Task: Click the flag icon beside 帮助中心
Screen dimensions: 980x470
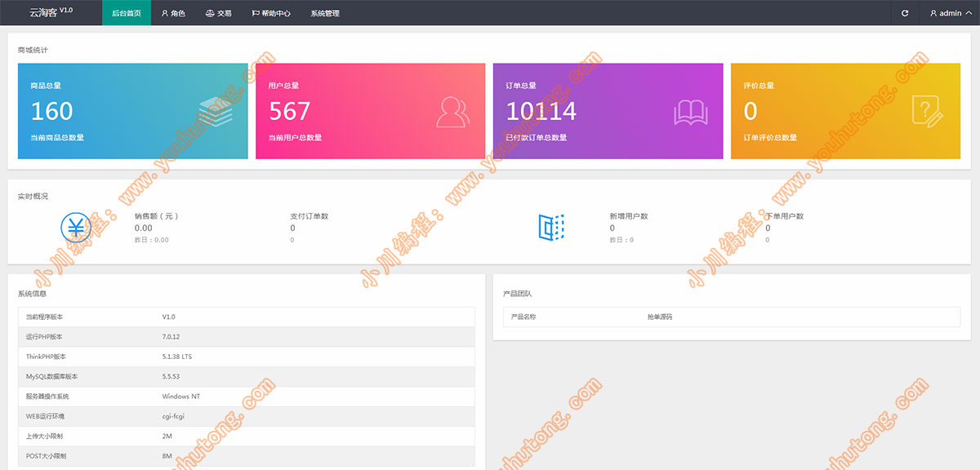Action: coord(256,14)
